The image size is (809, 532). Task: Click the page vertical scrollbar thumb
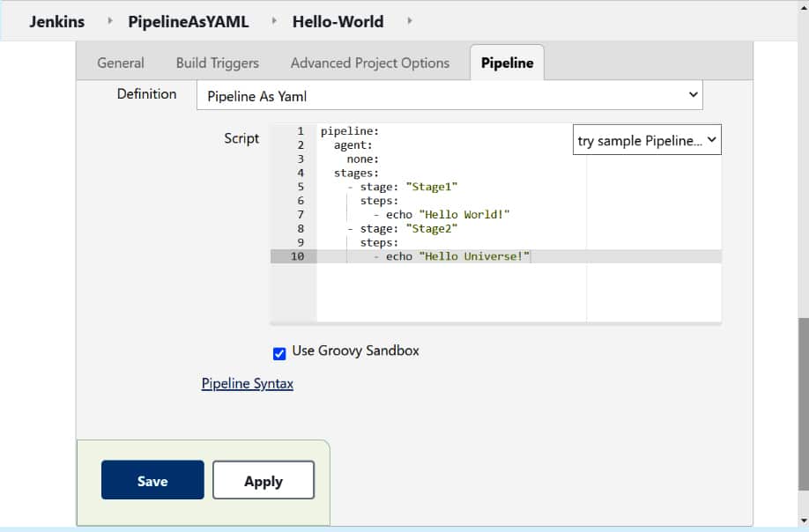tap(802, 403)
